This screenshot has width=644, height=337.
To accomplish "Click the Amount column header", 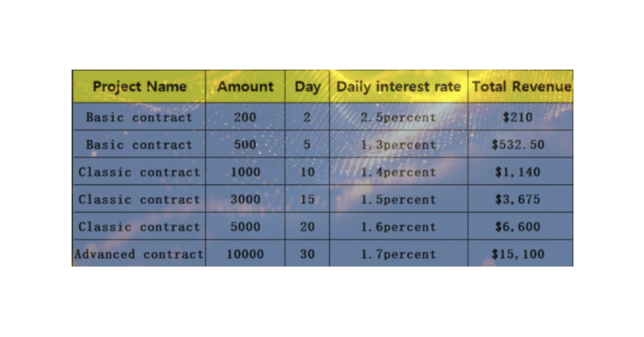I will (x=245, y=86).
